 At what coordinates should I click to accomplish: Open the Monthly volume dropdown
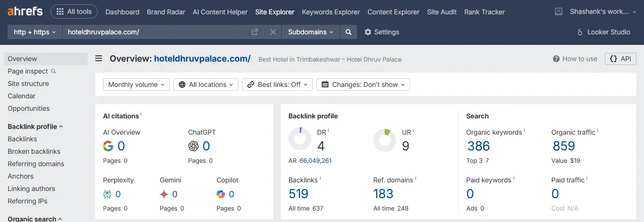click(x=136, y=85)
